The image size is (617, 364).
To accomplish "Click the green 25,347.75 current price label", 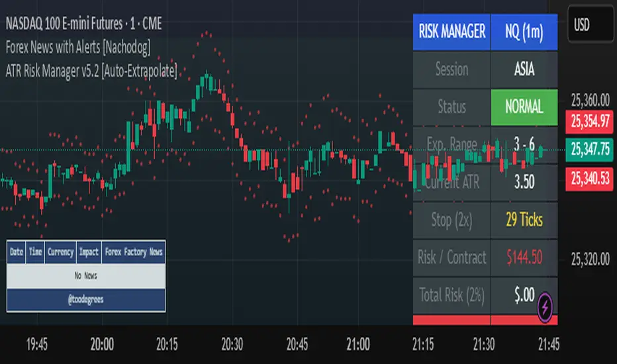I will pyautogui.click(x=591, y=150).
